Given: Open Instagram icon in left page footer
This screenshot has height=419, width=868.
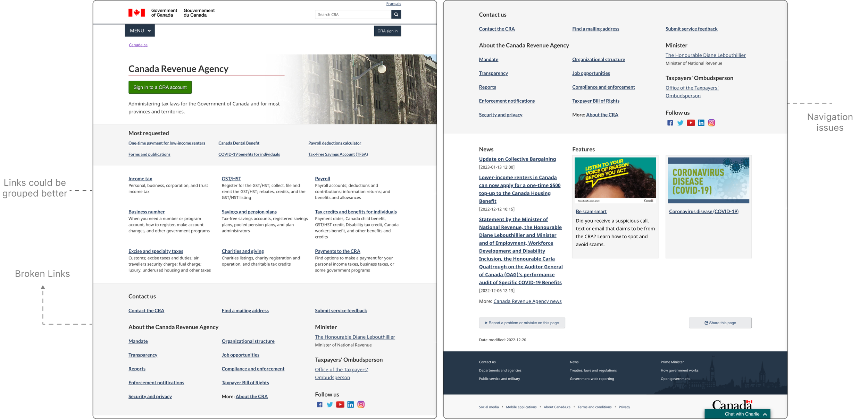Looking at the screenshot, I should click(x=361, y=404).
